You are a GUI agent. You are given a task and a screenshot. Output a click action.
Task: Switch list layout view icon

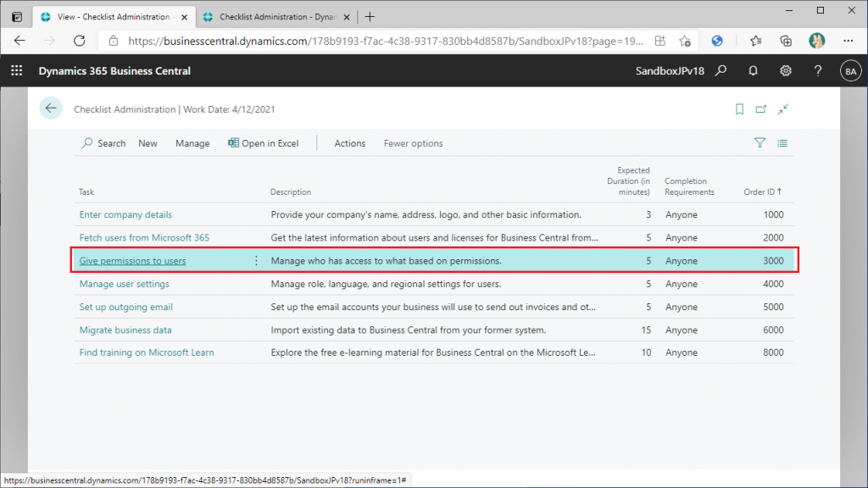(x=782, y=142)
